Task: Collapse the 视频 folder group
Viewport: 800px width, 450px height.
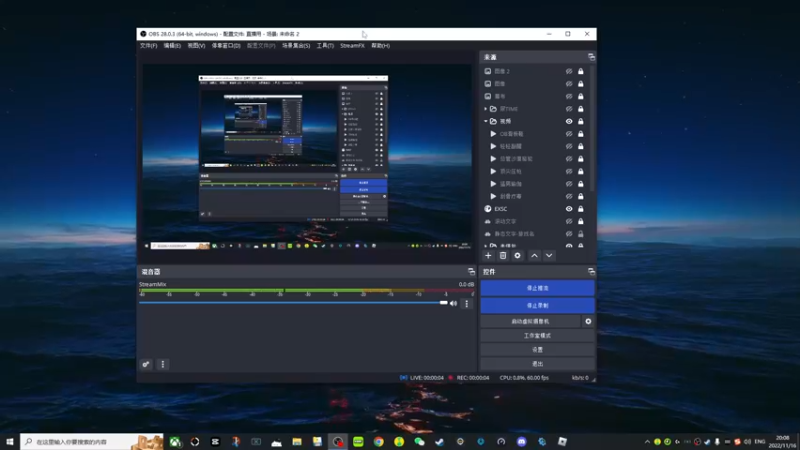Action: point(486,121)
